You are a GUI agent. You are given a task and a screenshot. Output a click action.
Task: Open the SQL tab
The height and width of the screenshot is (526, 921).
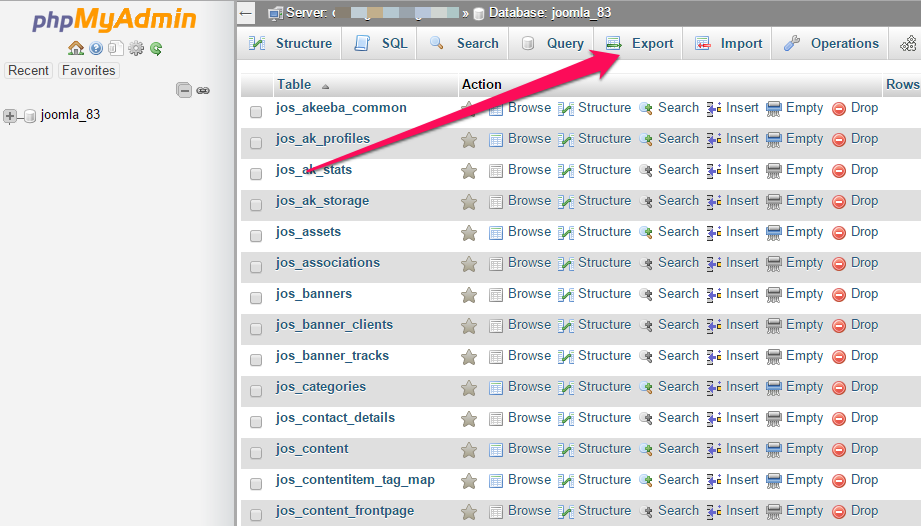381,43
